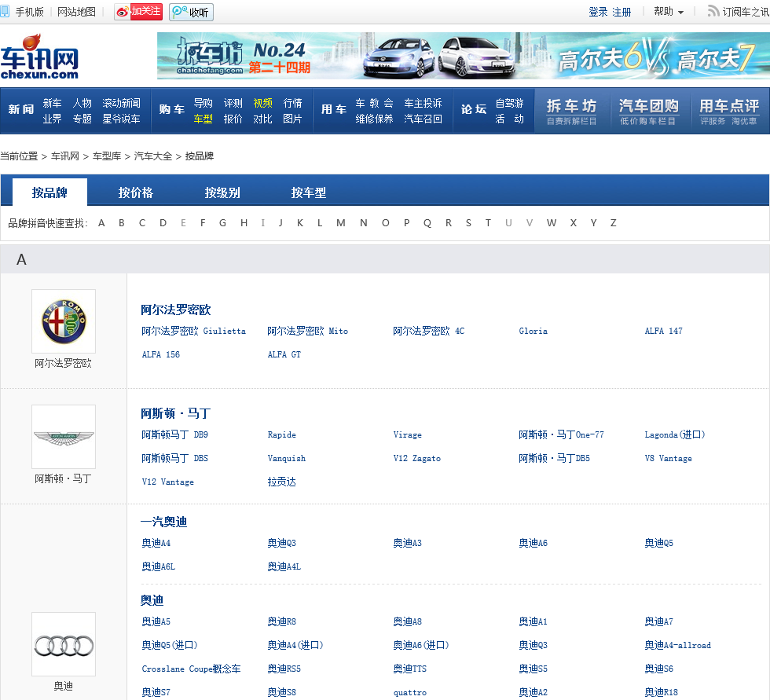
Task: Open the 用车 main navigation section
Action: point(334,109)
